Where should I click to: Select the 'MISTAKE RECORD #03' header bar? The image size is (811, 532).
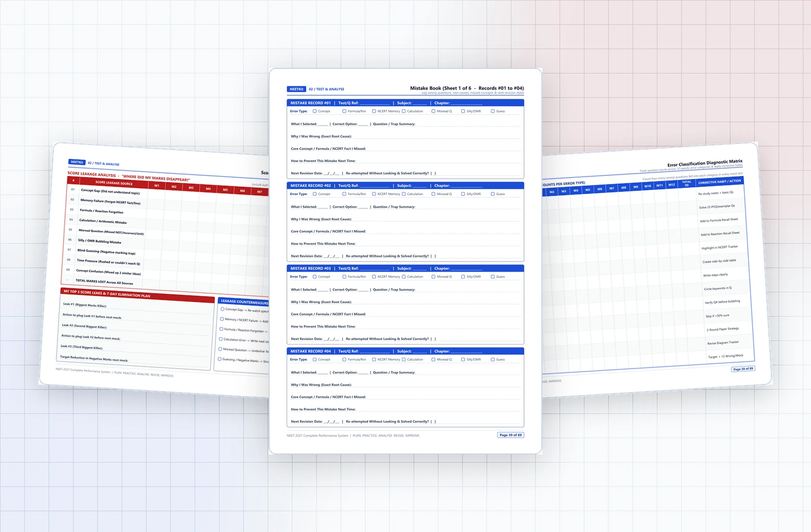405,269
